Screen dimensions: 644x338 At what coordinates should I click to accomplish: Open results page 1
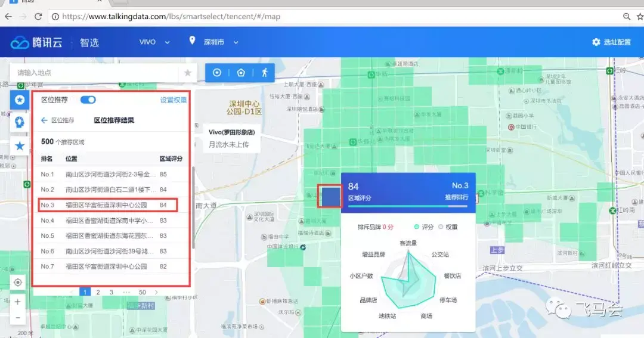[x=85, y=293]
